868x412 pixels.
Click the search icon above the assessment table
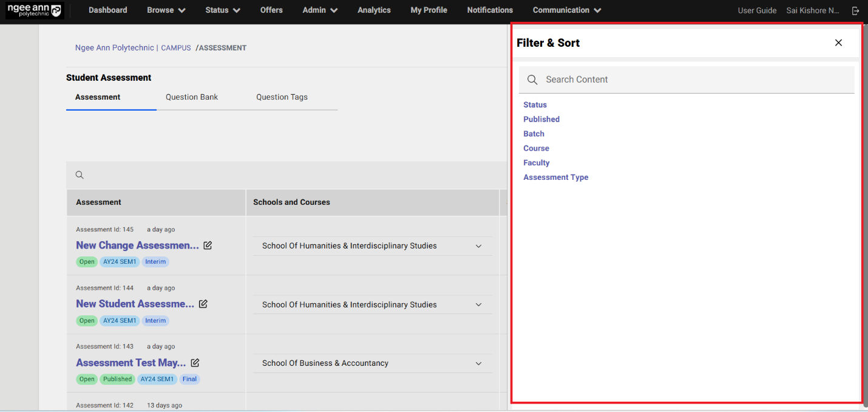80,175
